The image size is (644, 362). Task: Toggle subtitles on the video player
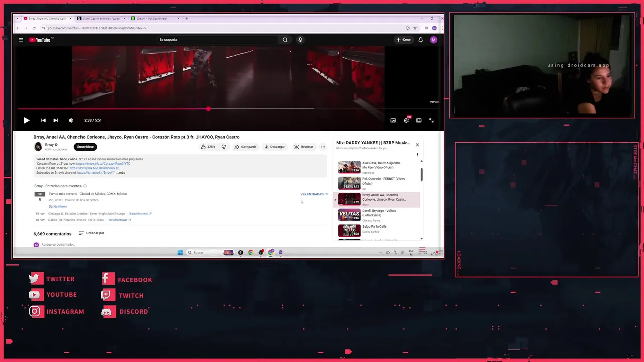click(x=393, y=120)
